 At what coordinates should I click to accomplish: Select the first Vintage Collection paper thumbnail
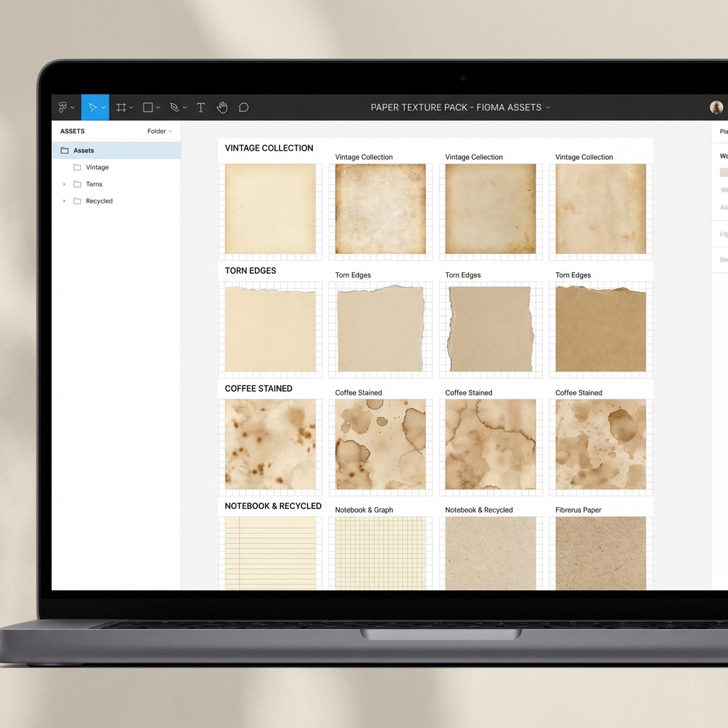click(270, 209)
